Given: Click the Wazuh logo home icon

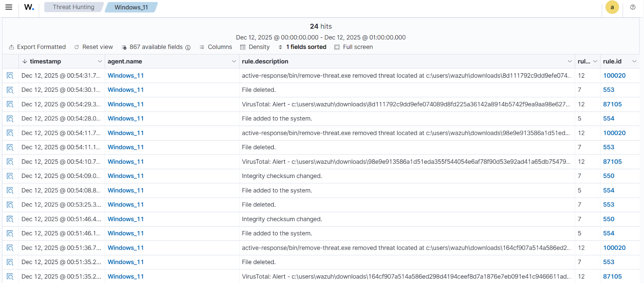Looking at the screenshot, I should click(29, 7).
